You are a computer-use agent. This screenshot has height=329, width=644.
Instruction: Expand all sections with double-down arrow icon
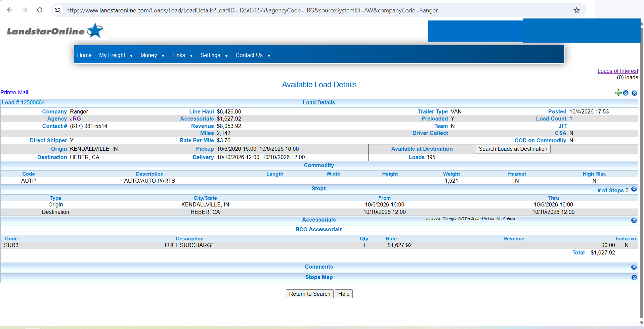(x=626, y=93)
